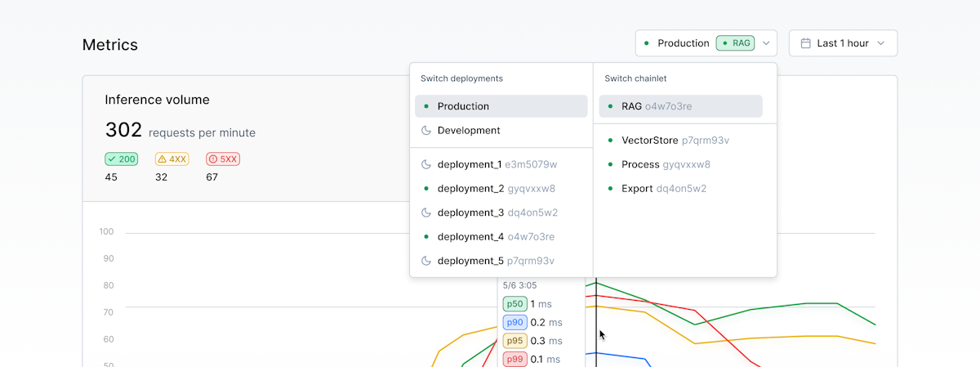Click the 5/6 3:05 tooltip timestamp
The image size is (980, 367).
click(x=520, y=285)
